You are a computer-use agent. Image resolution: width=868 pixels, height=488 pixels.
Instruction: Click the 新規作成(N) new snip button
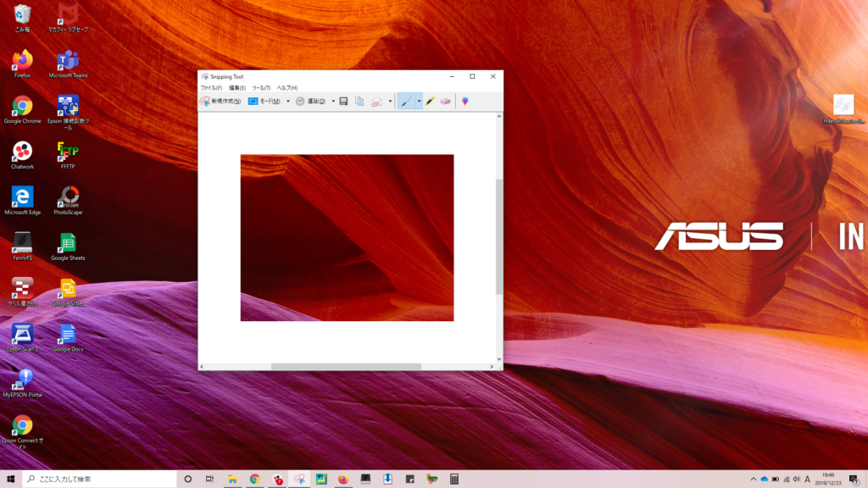pos(220,101)
